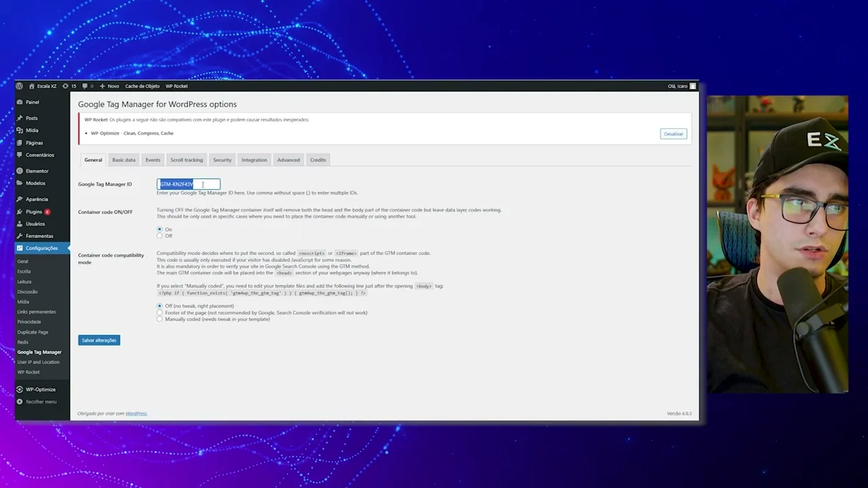Click the Desativar button in notice
This screenshot has width=868, height=488.
click(673, 134)
